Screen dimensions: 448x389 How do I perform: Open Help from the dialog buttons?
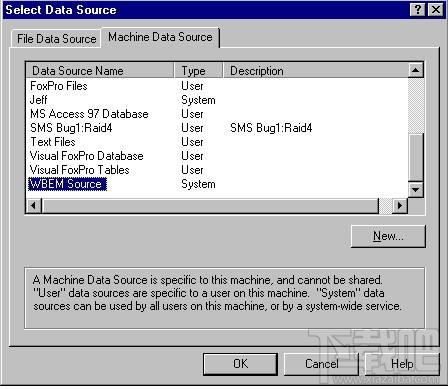pyautogui.click(x=402, y=364)
